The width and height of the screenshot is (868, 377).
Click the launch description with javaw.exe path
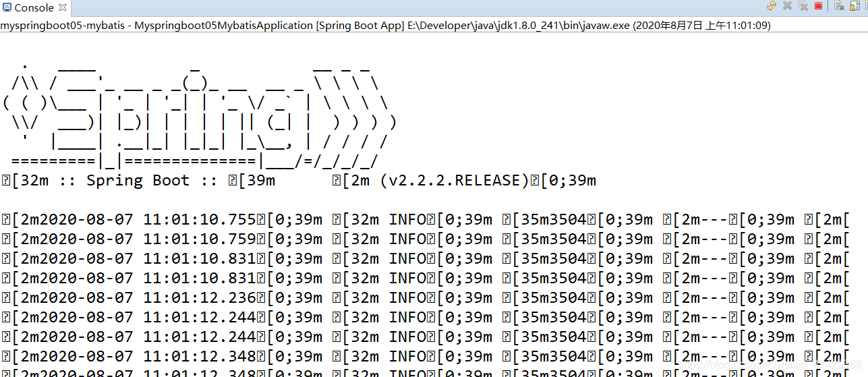tap(385, 26)
